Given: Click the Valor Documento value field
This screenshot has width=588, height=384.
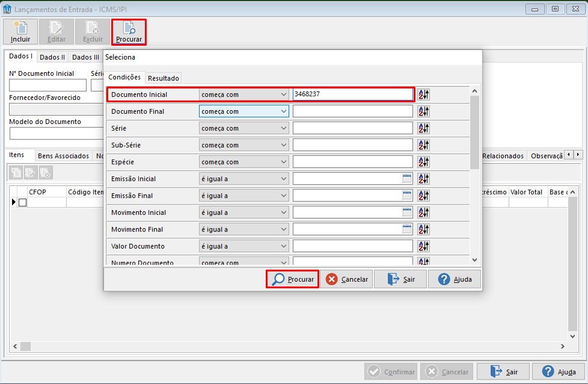Looking at the screenshot, I should (x=352, y=246).
